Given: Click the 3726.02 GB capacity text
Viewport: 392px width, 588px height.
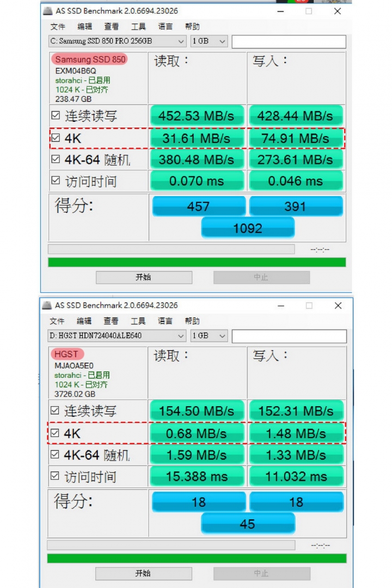Looking at the screenshot, I should point(75,394).
